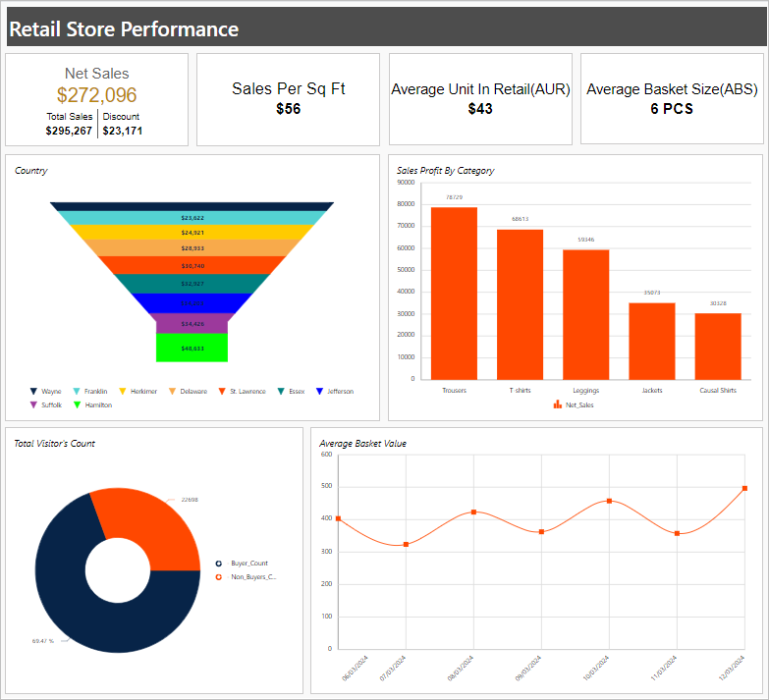This screenshot has height=700, width=769.
Task: Select the Jackets bar in Sales Profit chart
Action: (652, 342)
